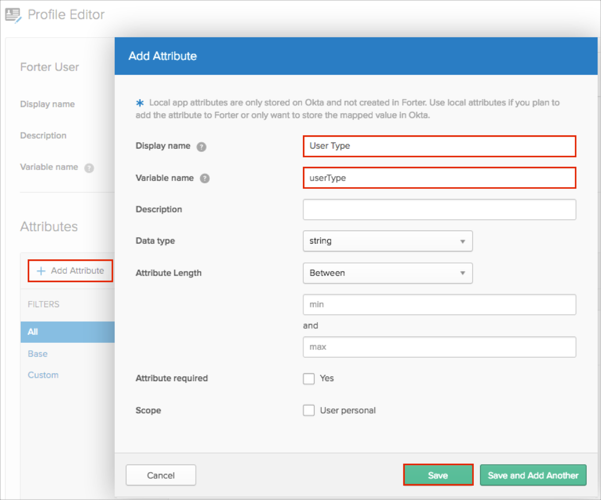The image size is (601, 500).
Task: Click help icon beside modal Variable name
Action: coord(205,178)
